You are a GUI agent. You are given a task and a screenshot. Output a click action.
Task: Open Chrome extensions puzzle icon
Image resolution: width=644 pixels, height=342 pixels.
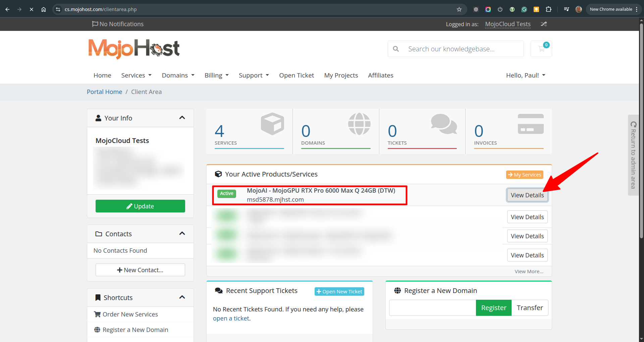[548, 9]
